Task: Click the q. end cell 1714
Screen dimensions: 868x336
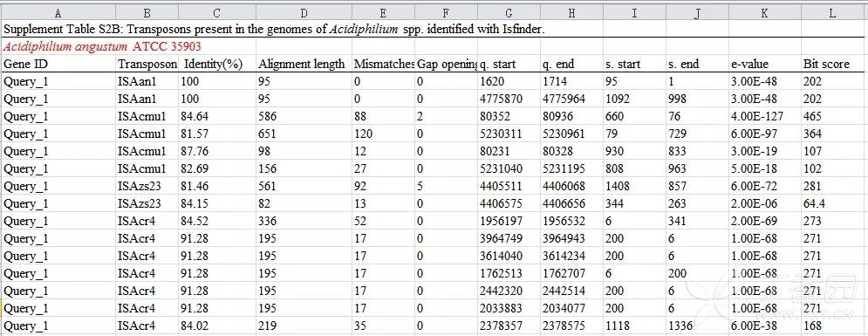Action: [x=571, y=81]
